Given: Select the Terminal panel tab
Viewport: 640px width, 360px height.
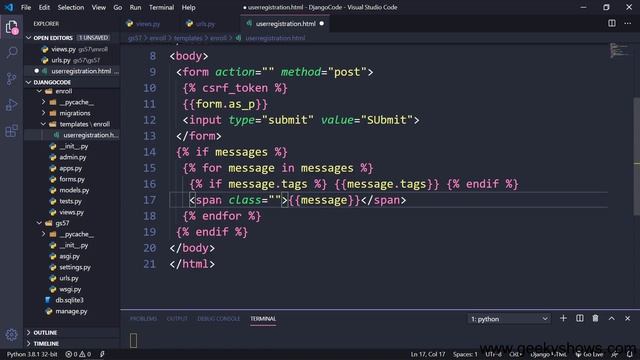Looking at the screenshot, I should tap(263, 318).
